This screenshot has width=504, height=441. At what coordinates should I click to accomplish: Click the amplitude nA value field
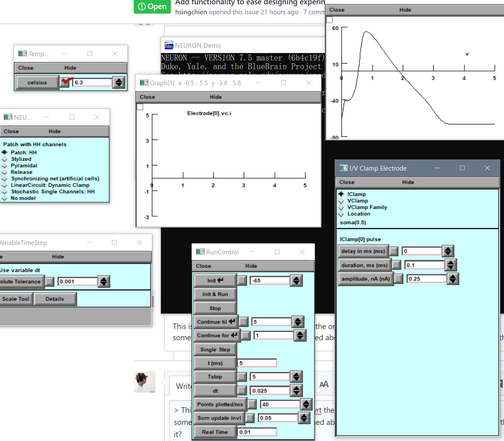426,279
